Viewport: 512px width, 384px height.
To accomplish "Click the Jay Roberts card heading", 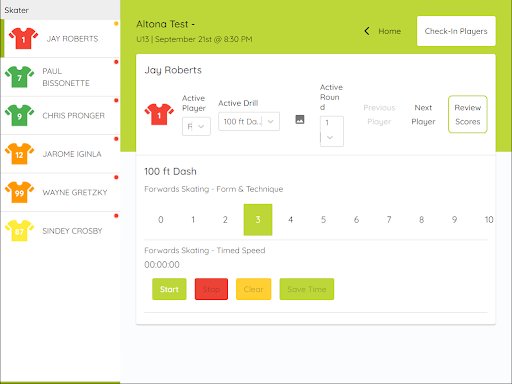I will [x=173, y=70].
